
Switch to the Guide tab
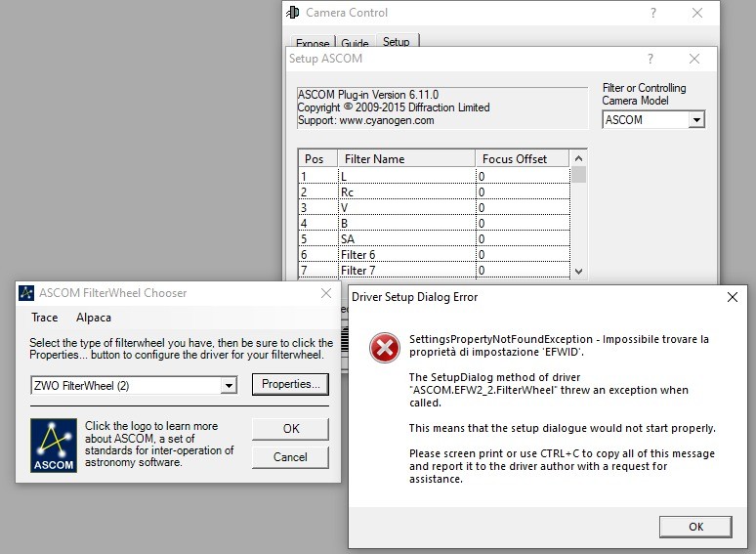(x=355, y=44)
